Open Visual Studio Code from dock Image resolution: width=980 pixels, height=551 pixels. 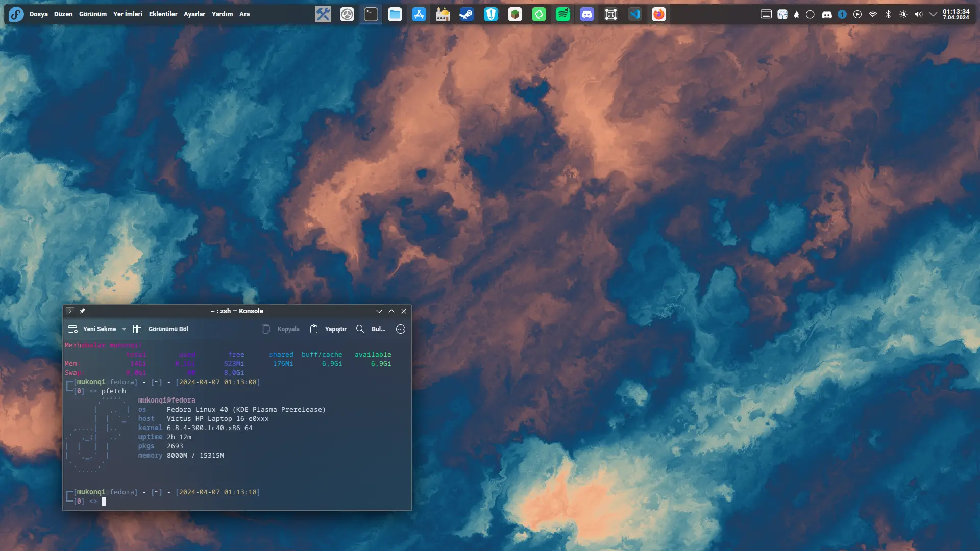click(x=635, y=14)
